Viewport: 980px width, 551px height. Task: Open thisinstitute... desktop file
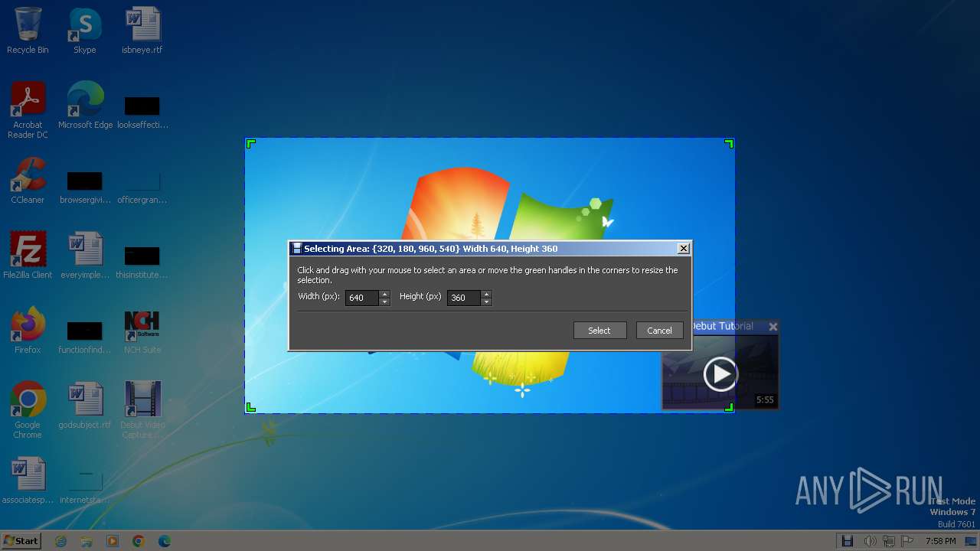click(x=142, y=262)
